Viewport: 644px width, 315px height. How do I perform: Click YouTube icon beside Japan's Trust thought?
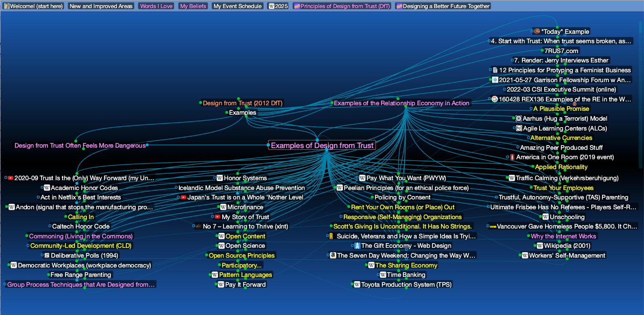pyautogui.click(x=183, y=197)
